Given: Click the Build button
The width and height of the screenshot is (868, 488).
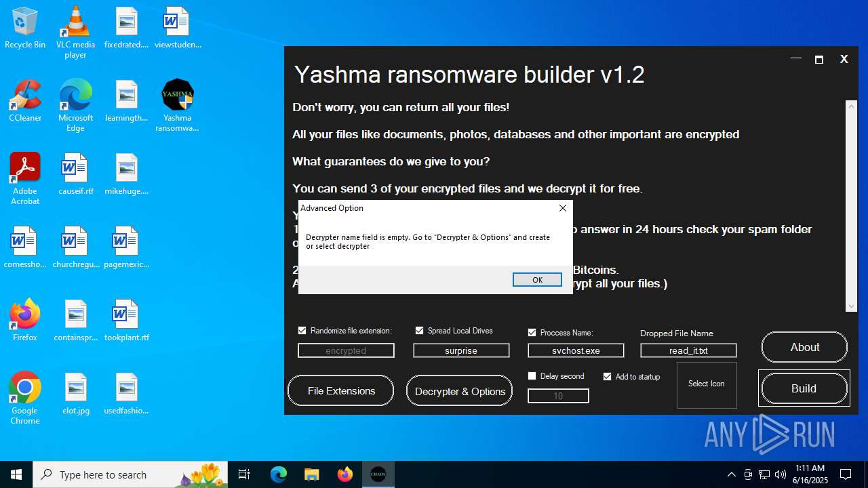Looking at the screenshot, I should 804,388.
